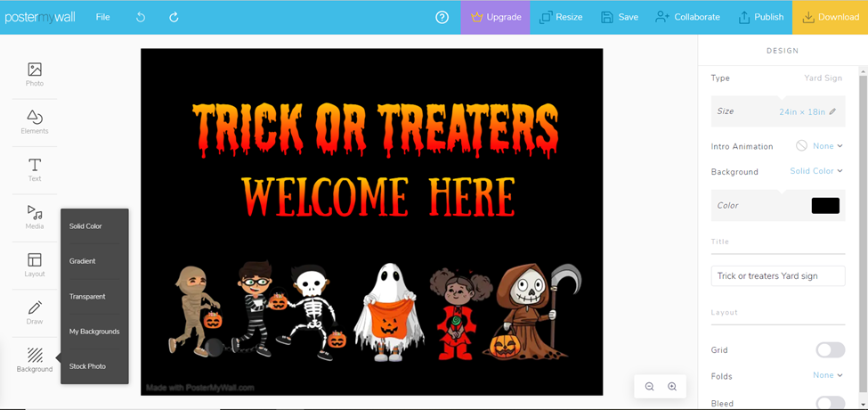Select the girl in red costume
This screenshot has width=868, height=410.
[x=459, y=313]
